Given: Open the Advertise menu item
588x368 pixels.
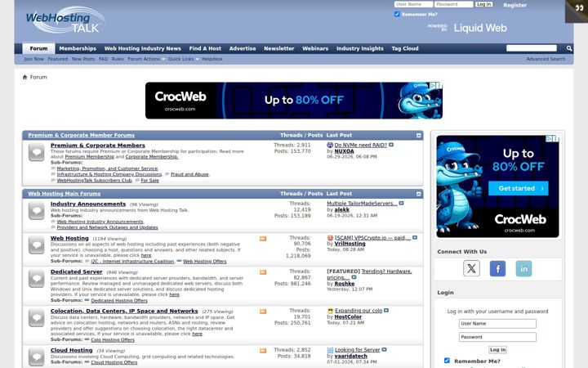Looking at the screenshot, I should tap(243, 48).
